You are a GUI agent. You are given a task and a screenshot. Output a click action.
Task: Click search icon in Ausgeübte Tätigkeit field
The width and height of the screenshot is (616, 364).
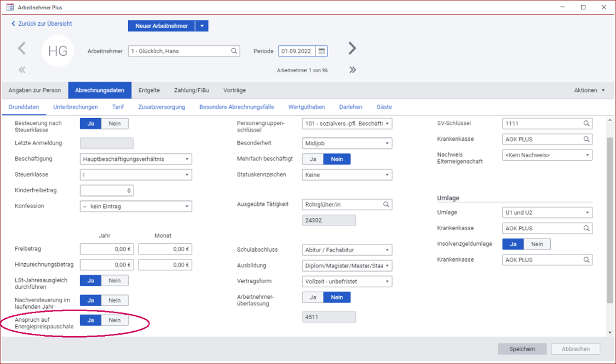pos(386,204)
